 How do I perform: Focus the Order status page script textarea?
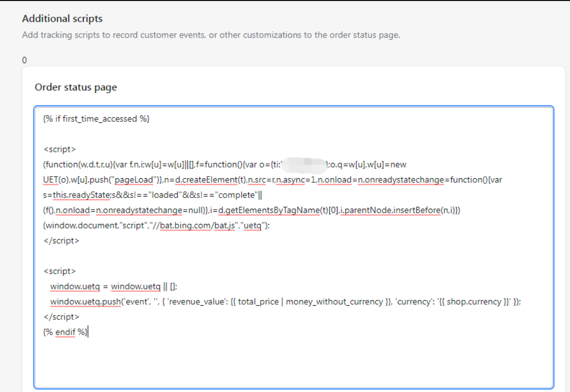point(294,247)
